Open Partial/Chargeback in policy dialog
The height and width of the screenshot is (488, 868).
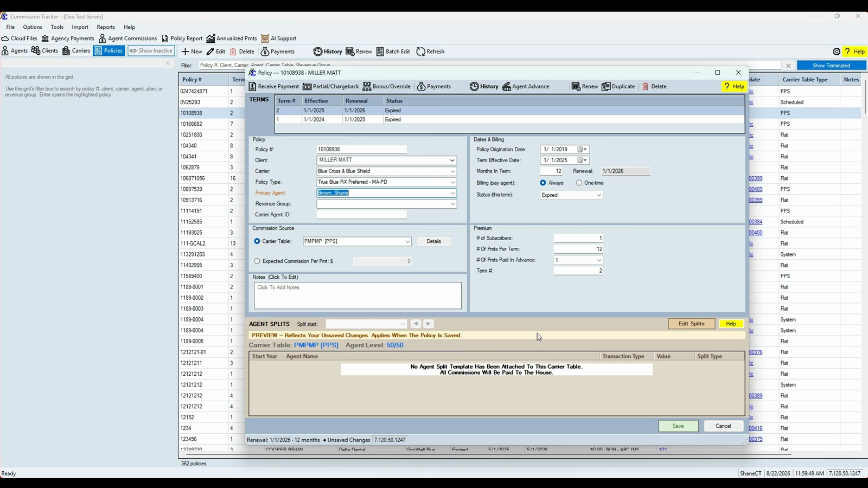[331, 87]
